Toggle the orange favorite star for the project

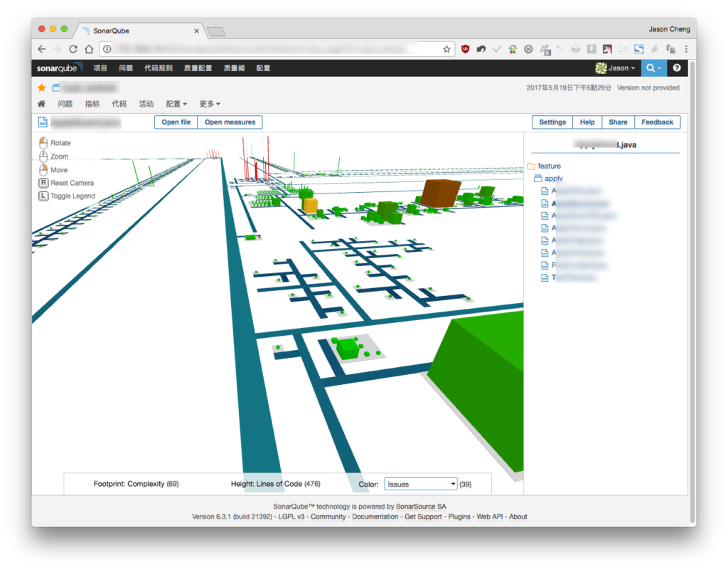click(x=42, y=88)
